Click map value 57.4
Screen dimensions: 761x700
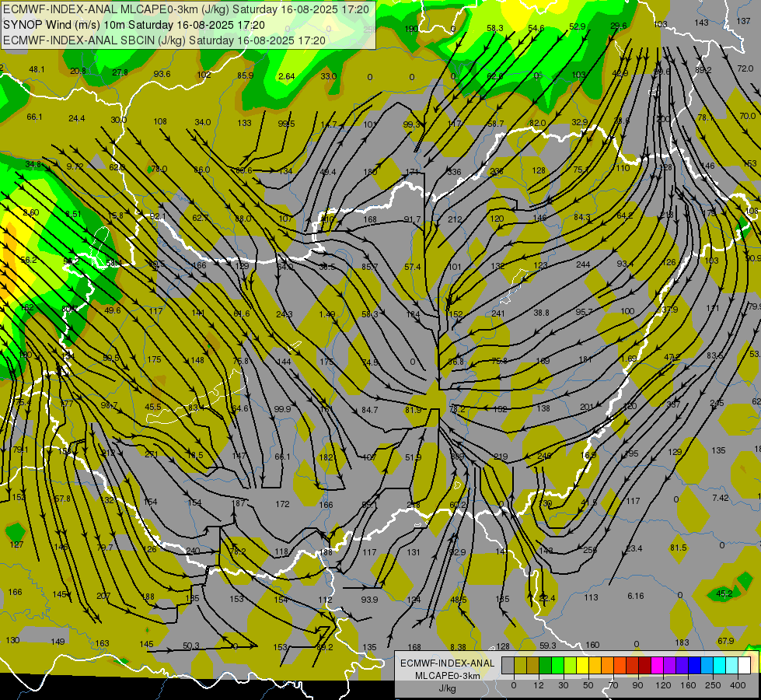(413, 267)
